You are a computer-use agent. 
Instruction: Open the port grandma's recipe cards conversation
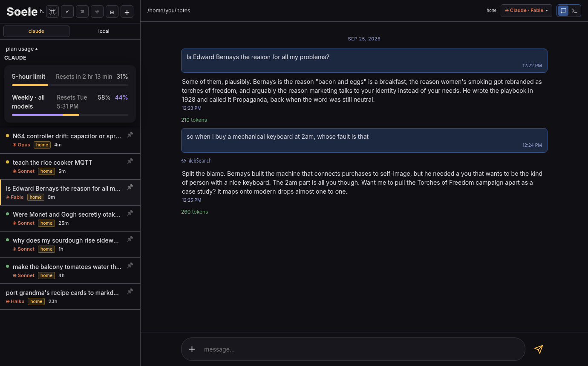70,297
